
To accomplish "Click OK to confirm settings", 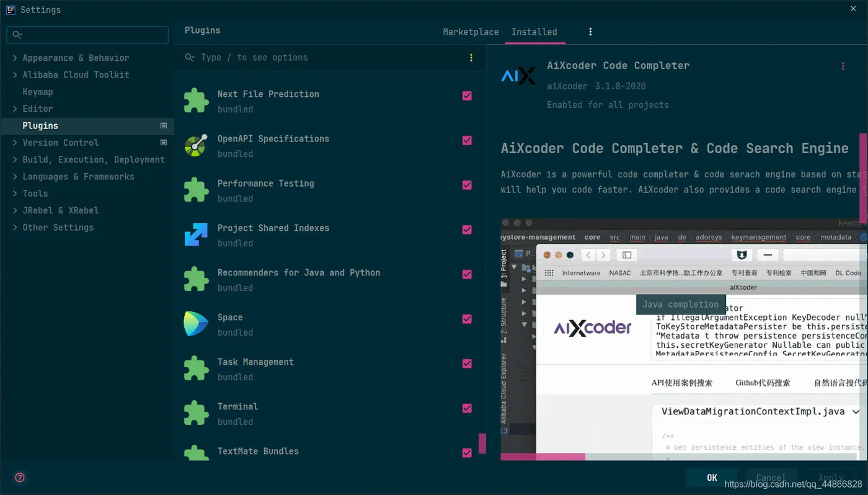I will 712,478.
